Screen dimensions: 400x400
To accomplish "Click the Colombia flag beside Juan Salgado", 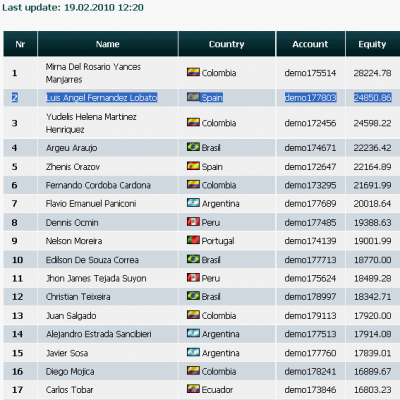I will (x=193, y=315).
